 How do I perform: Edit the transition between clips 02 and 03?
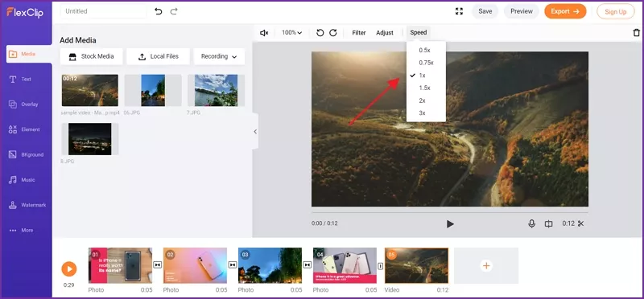[x=233, y=265]
